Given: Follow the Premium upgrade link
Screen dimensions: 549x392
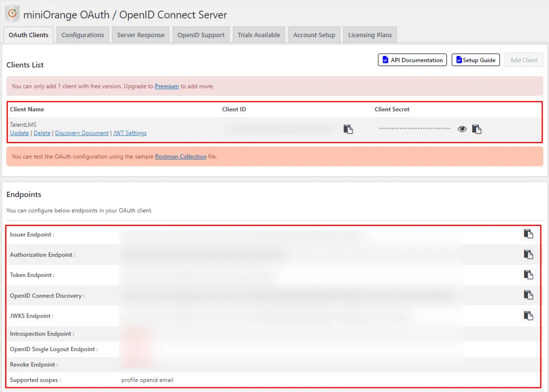Looking at the screenshot, I should (x=167, y=86).
